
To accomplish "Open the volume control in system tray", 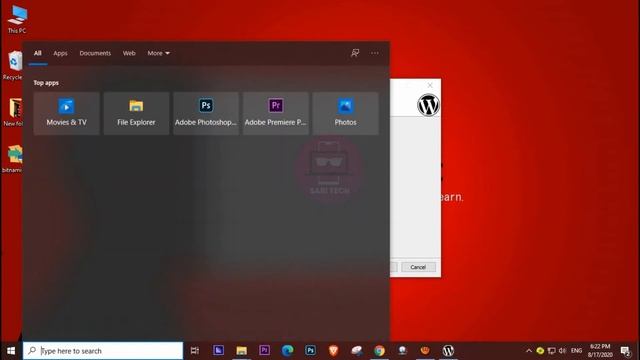I will click(x=562, y=351).
